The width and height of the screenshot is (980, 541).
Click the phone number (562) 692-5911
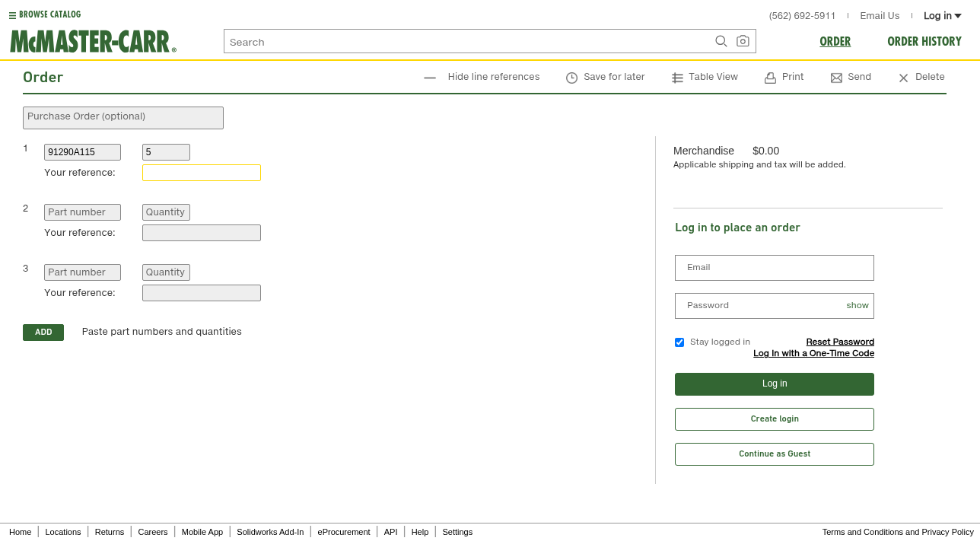(802, 16)
